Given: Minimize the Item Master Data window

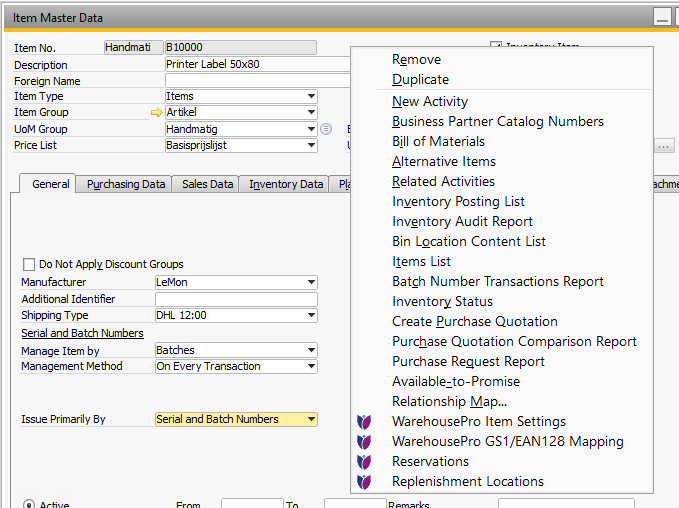Looking at the screenshot, I should [661, 18].
